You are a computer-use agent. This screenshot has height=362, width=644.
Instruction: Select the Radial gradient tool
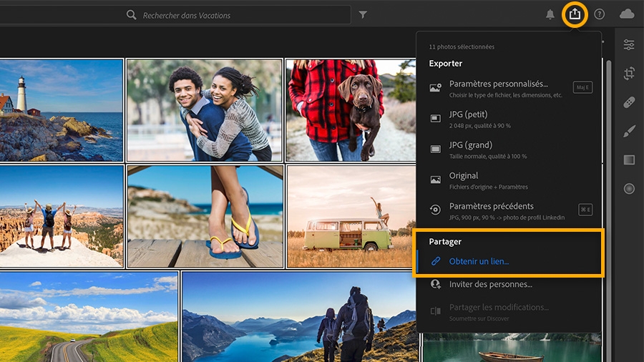[629, 188]
